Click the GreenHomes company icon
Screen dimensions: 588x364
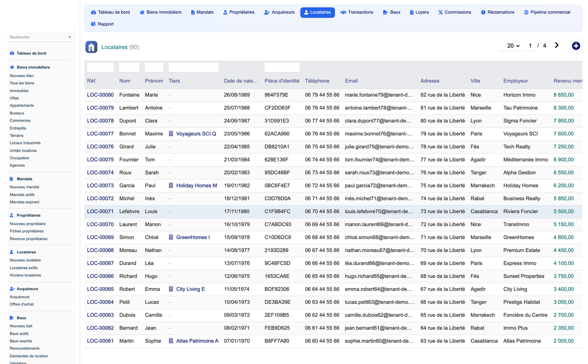pos(171,238)
